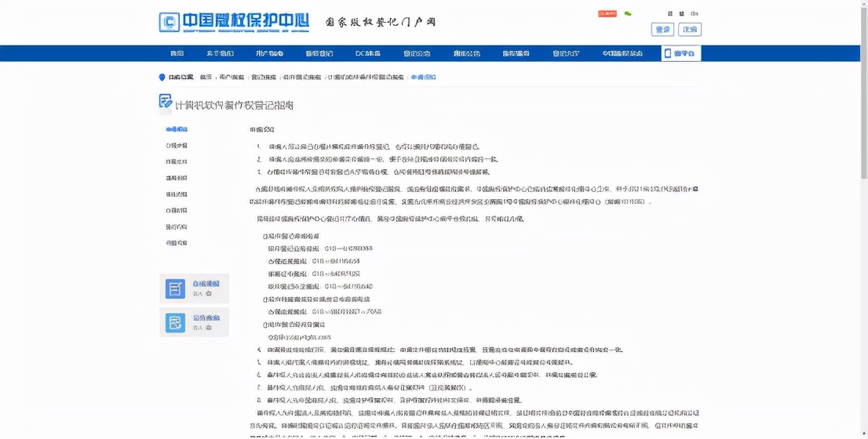Image resolution: width=868 pixels, height=439 pixels.
Task: Select the DC navigation menu item
Action: click(367, 53)
